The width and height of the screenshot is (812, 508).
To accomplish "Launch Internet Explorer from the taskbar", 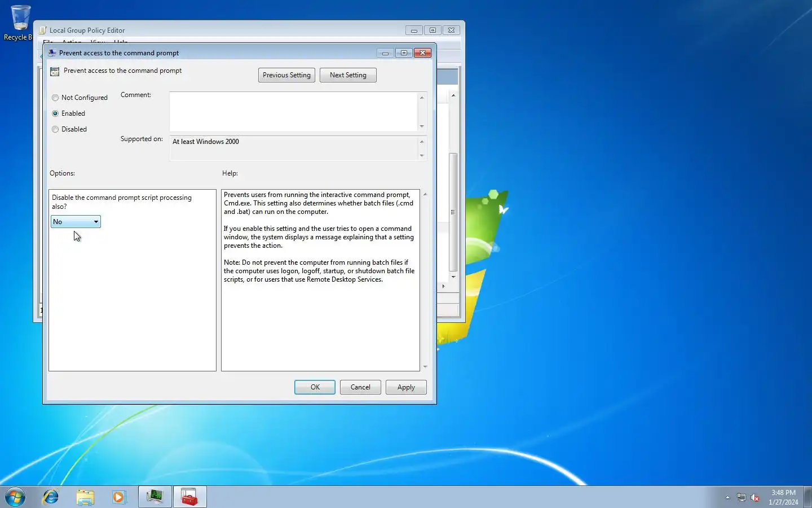I will pos(51,497).
